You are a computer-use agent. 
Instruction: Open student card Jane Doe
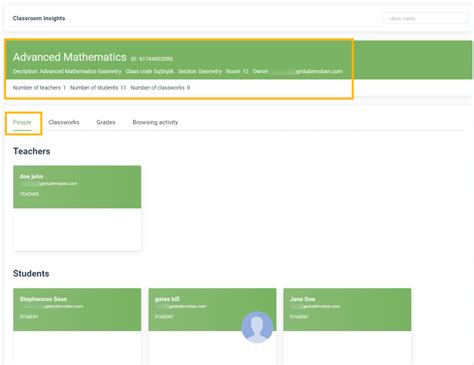[347, 326]
